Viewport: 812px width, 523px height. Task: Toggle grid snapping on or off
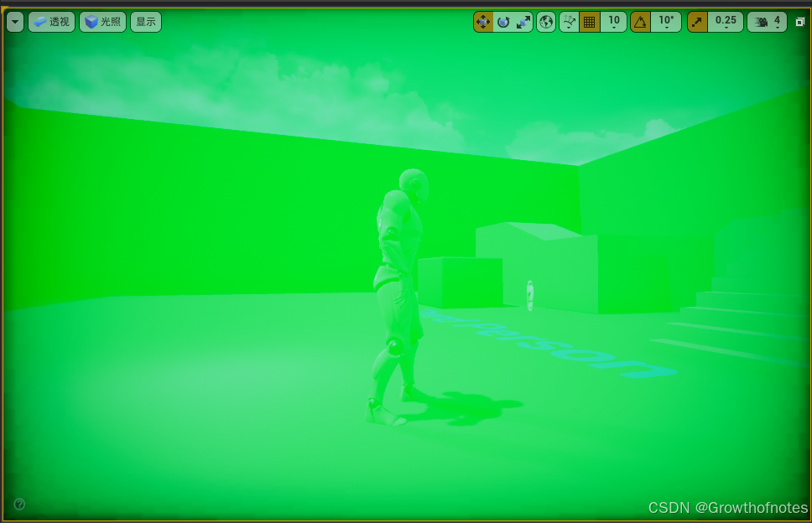click(590, 22)
